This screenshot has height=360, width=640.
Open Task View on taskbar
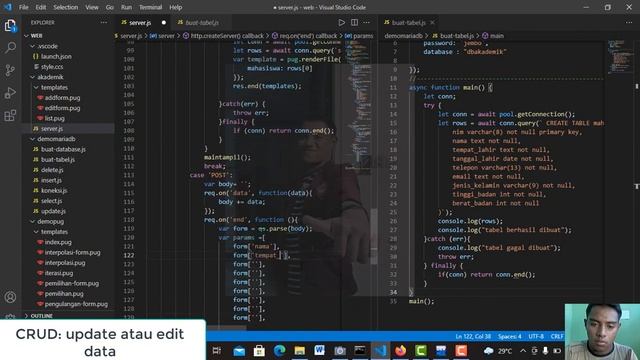coord(217,350)
